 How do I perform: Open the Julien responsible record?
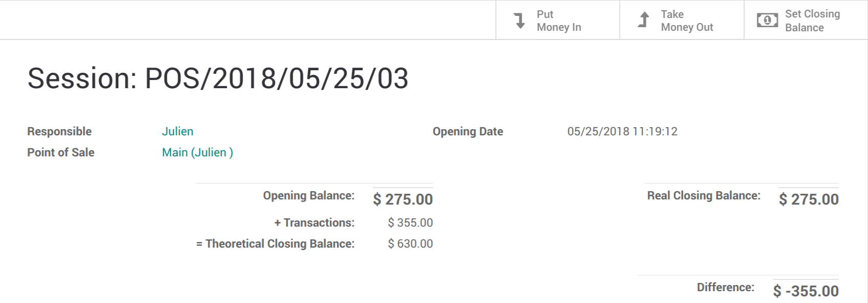tap(177, 131)
